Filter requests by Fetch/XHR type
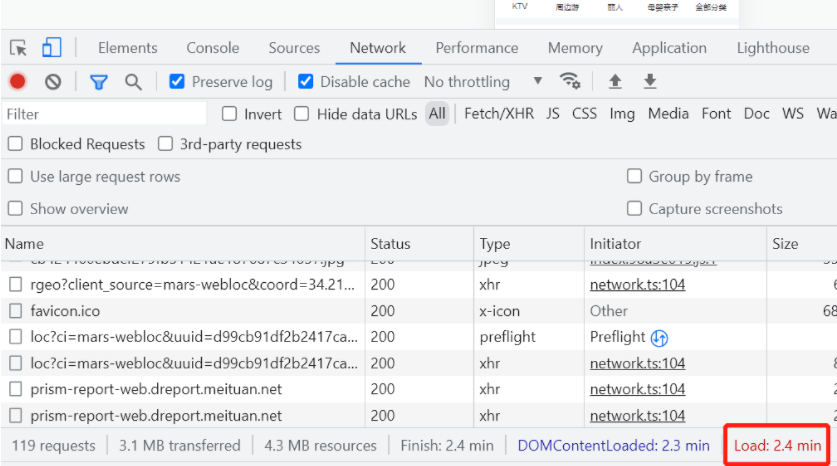837x466 pixels. [x=499, y=114]
